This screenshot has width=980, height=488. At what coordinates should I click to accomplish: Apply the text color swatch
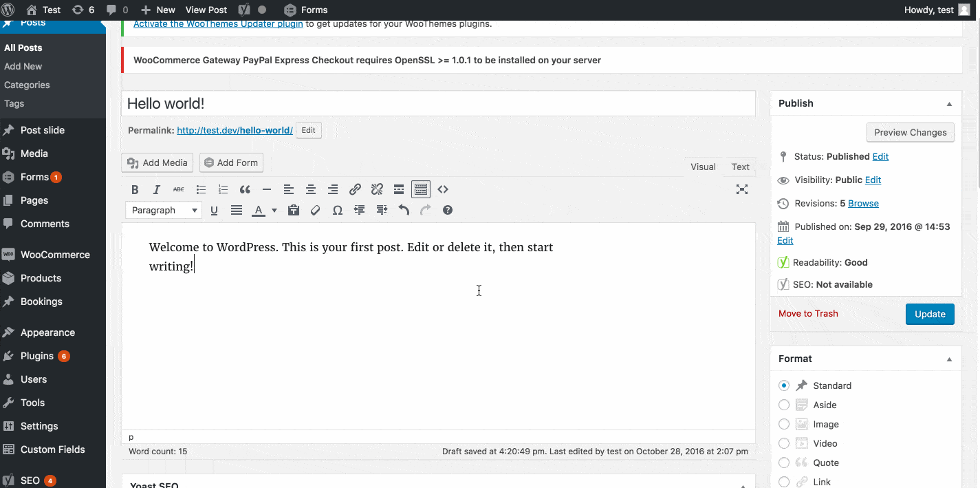(259, 210)
